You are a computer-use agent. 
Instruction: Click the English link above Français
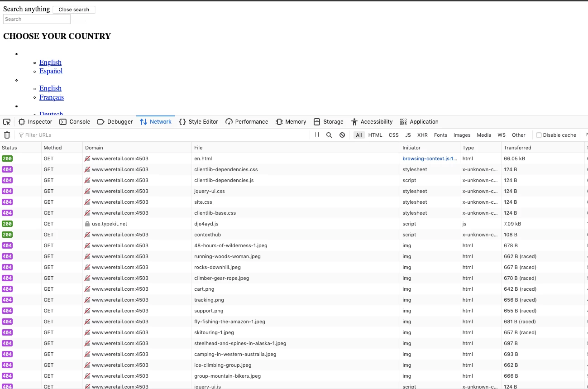tap(50, 88)
